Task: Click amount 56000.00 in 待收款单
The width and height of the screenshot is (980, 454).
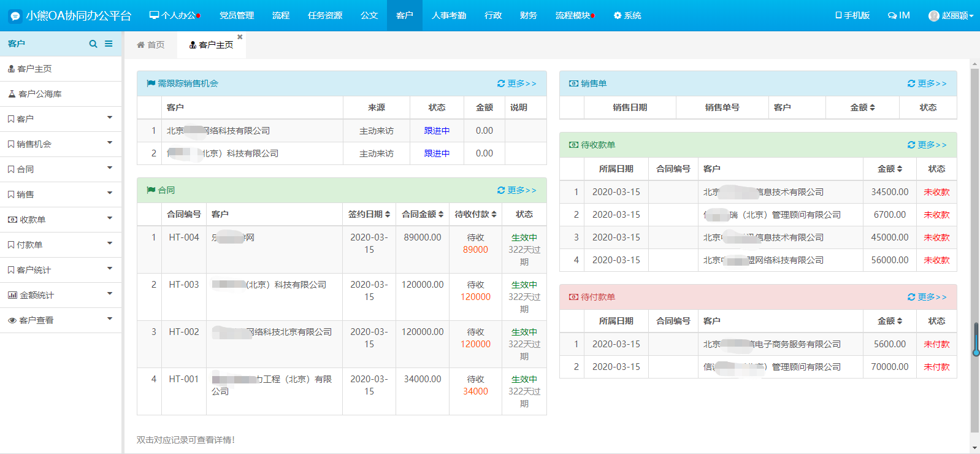Action: click(x=890, y=260)
